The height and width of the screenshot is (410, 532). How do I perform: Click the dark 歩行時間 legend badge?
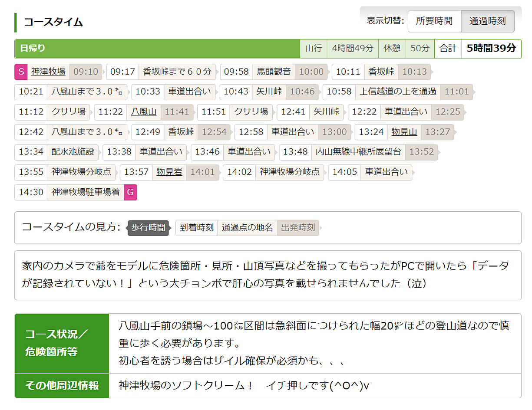click(148, 228)
